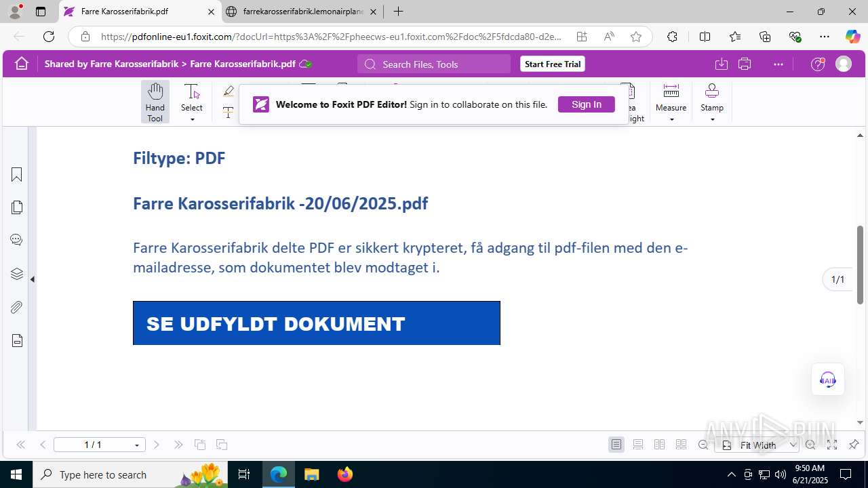Expand the Stamp dropdown arrow
The height and width of the screenshot is (488, 868).
[712, 120]
